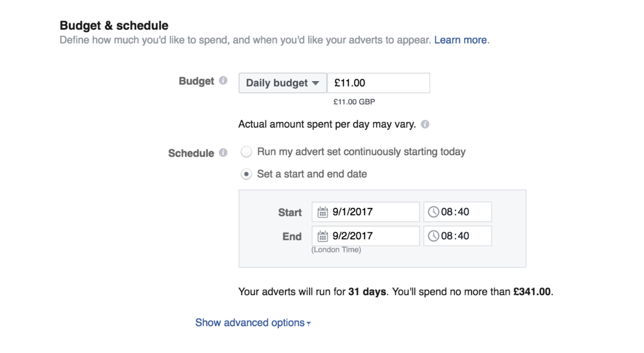Image resolution: width=644 pixels, height=353 pixels.
Task: Open the End date calendar icon
Action: pyautogui.click(x=323, y=236)
